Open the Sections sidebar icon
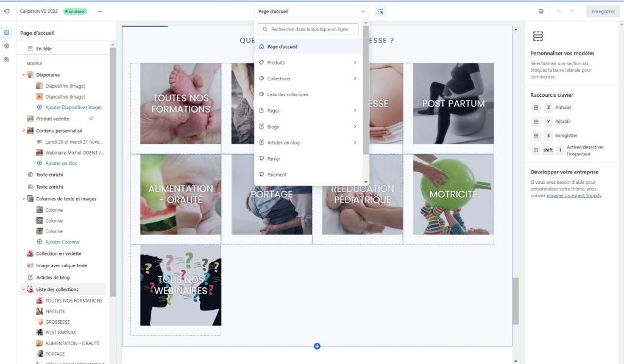 pos(7,33)
